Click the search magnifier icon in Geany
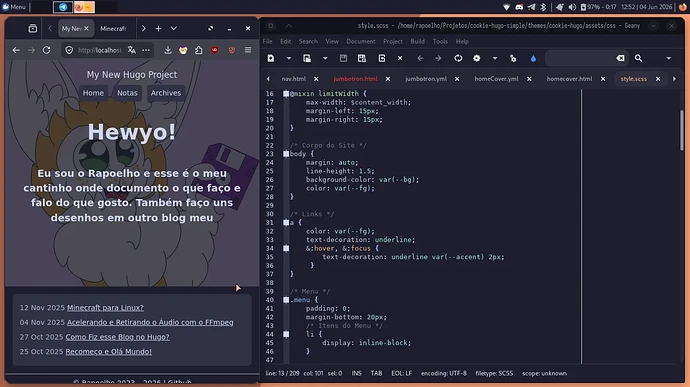 [639, 58]
